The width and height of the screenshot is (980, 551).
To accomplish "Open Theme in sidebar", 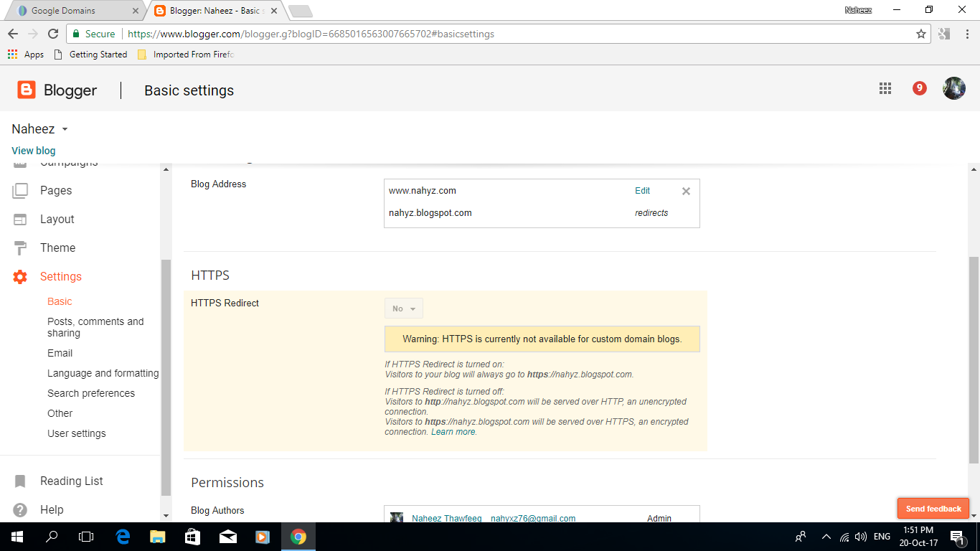I will 57,248.
